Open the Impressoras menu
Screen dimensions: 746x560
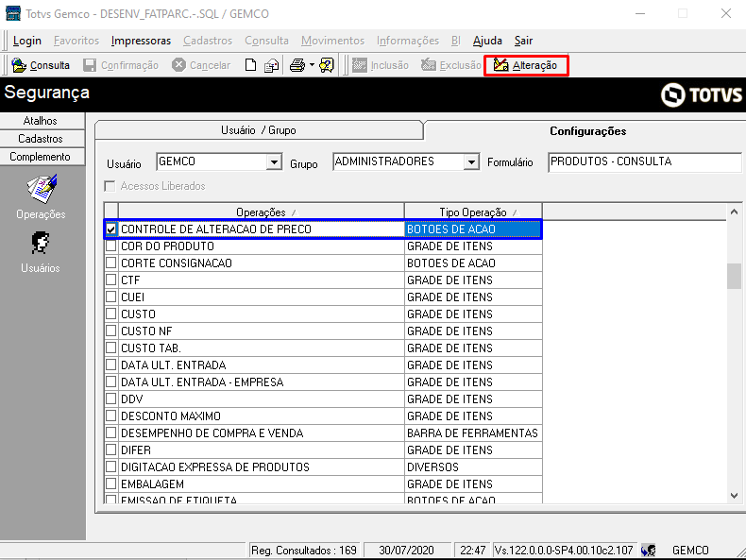click(141, 41)
